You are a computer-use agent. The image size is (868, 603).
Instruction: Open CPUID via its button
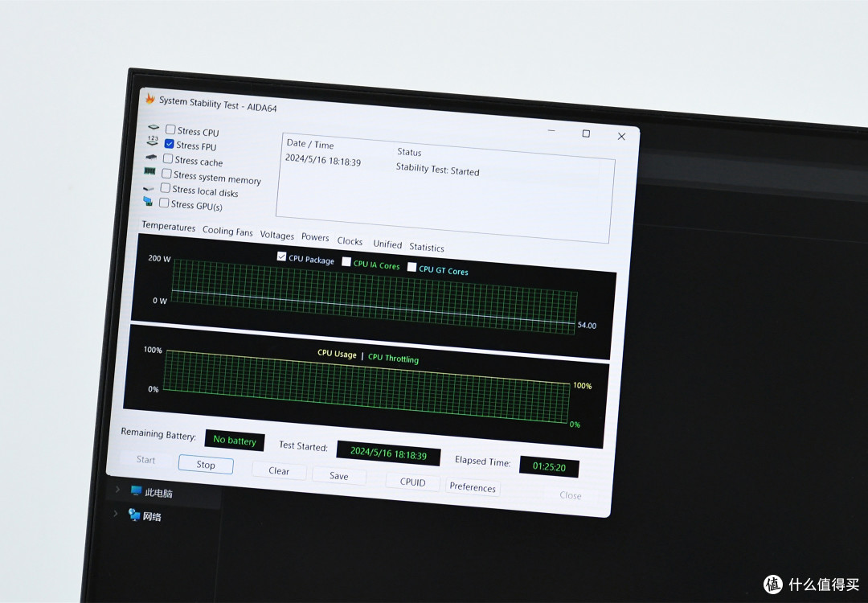pos(413,482)
